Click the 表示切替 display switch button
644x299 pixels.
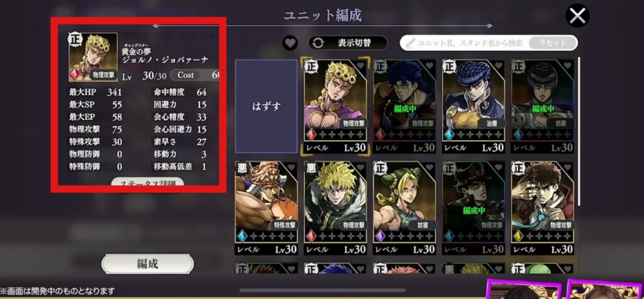pyautogui.click(x=348, y=43)
